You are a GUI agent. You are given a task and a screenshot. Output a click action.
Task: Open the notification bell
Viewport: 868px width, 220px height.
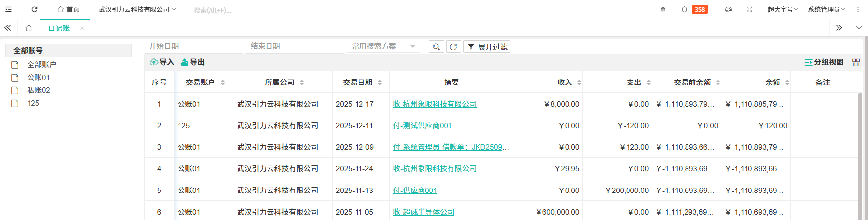click(684, 9)
